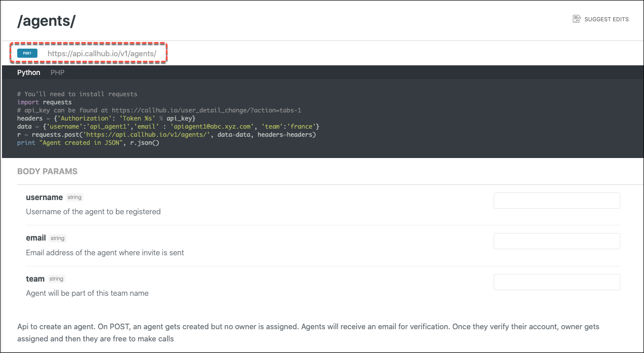The height and width of the screenshot is (353, 644).
Task: Click the api_key comment line in code
Action: (159, 110)
